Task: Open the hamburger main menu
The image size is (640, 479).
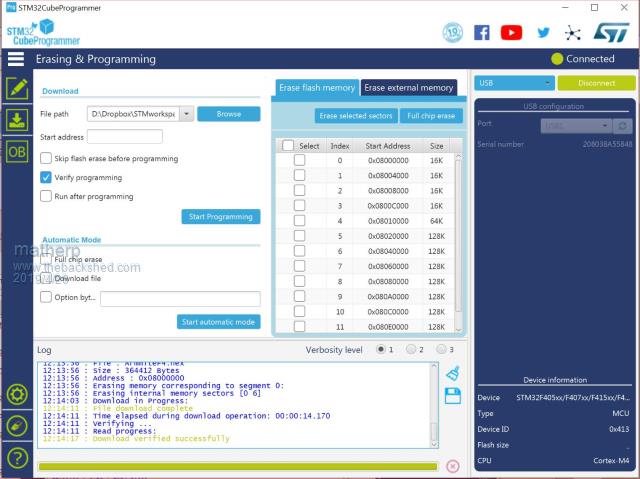Action: coord(16,59)
